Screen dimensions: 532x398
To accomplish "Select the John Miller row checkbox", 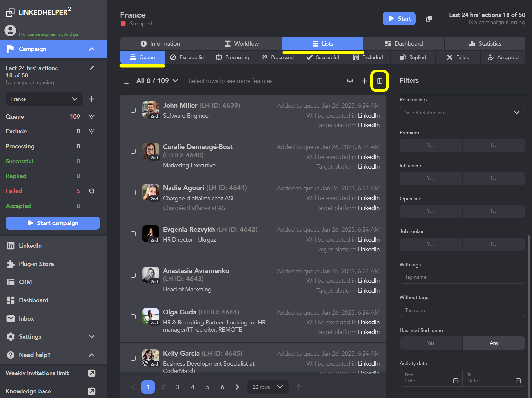I will tap(133, 110).
